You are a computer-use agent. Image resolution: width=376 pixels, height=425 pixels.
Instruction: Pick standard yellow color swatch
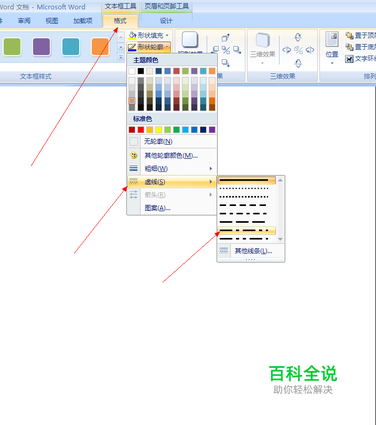coord(159,130)
